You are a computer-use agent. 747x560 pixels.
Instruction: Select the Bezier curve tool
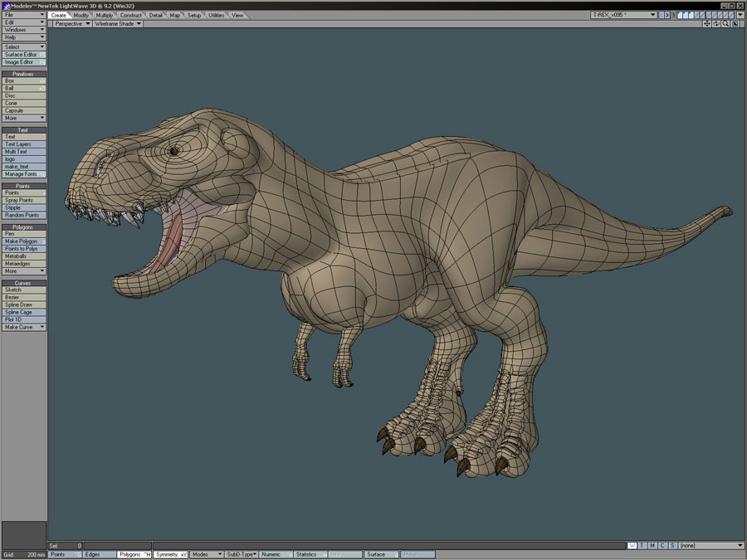tap(24, 297)
